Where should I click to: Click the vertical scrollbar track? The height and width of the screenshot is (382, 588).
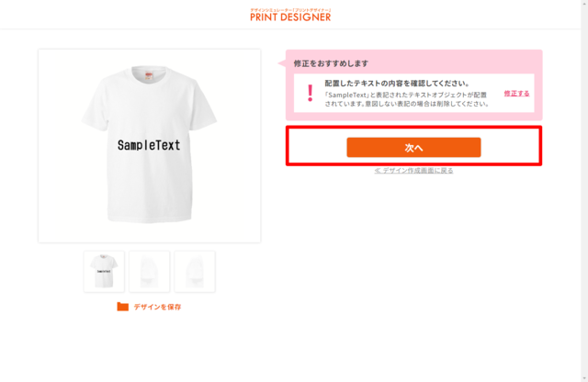584,187
